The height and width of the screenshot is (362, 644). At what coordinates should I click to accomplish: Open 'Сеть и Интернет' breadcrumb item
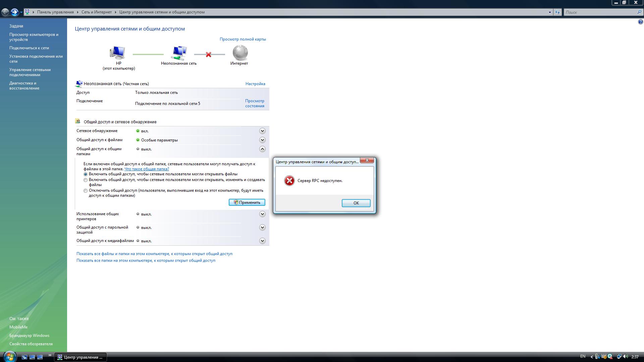pos(97,12)
